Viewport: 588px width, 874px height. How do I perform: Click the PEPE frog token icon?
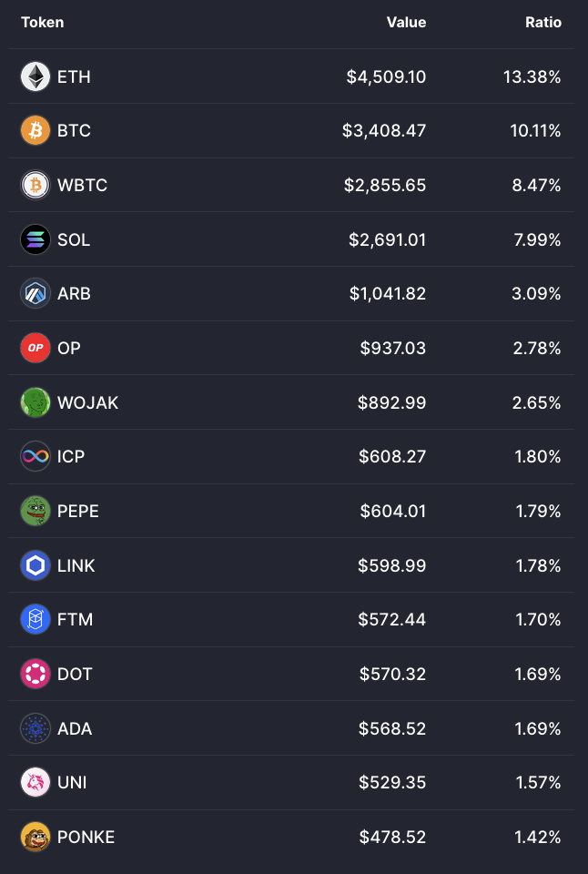[x=35, y=511]
